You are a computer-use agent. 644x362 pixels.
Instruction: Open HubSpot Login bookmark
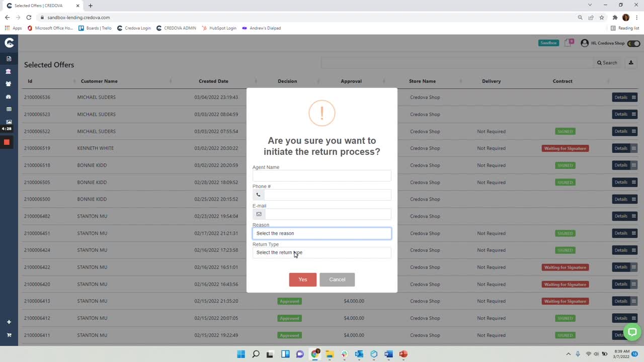pyautogui.click(x=219, y=28)
